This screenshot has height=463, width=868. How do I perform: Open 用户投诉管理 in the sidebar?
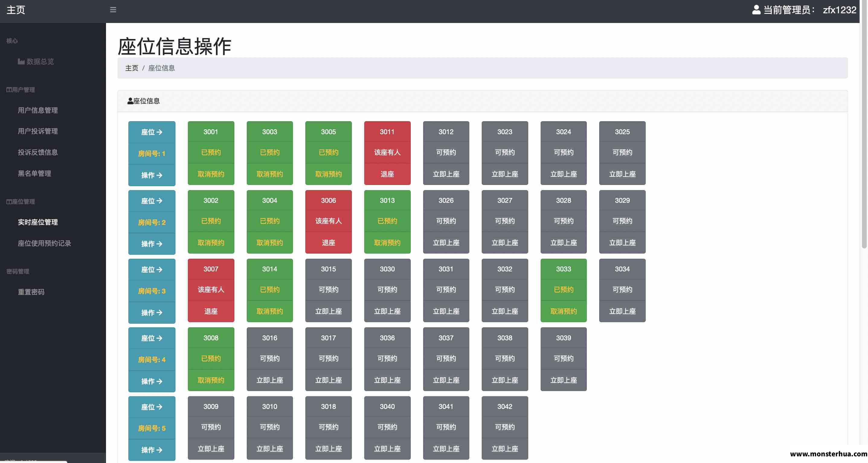click(x=38, y=131)
